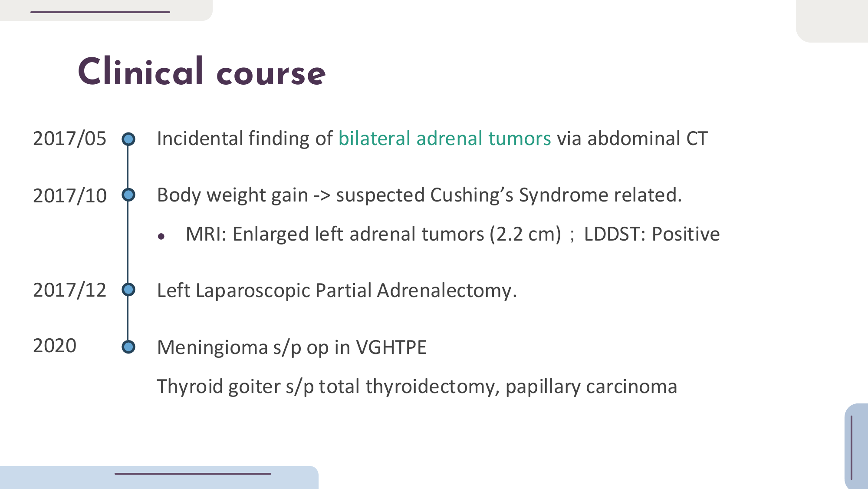Click the 'Left Laparoscopic Partial Adrenalectomy' text

337,290
